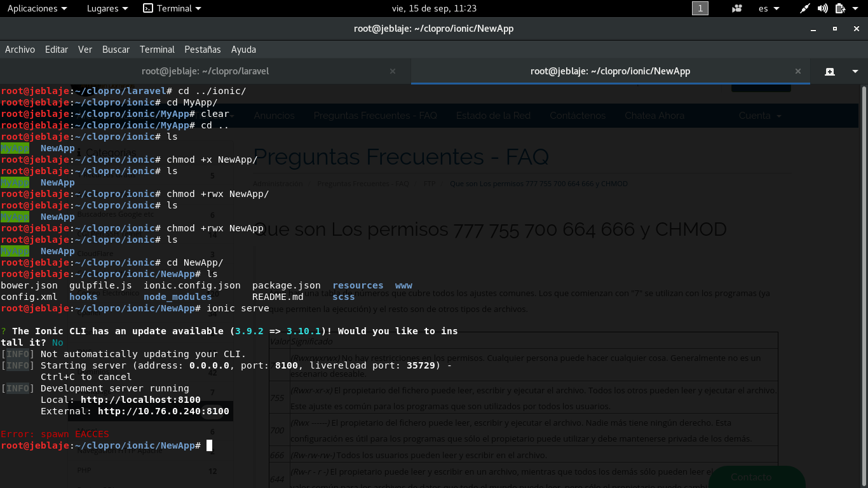Click the version number '3.10.1'
Screen dimensions: 868x488
pos(304,331)
